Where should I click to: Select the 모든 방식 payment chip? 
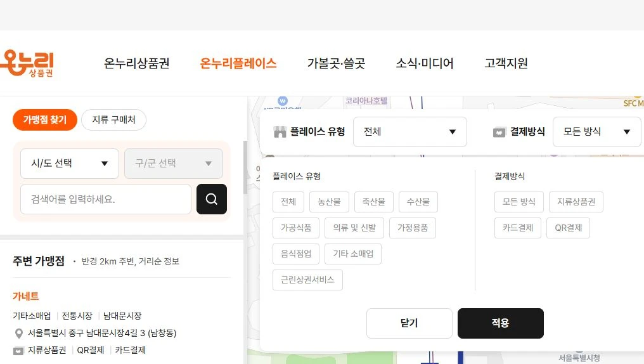pos(519,202)
